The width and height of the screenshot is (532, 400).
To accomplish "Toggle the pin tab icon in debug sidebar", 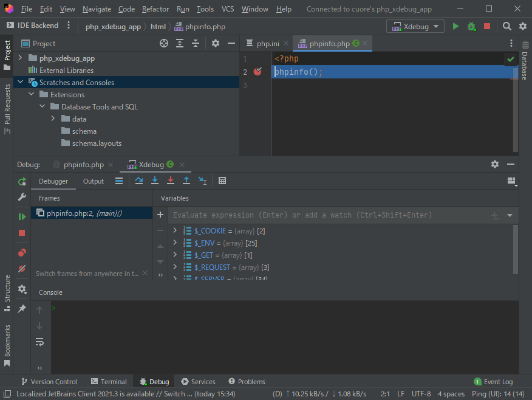I will coord(22,309).
